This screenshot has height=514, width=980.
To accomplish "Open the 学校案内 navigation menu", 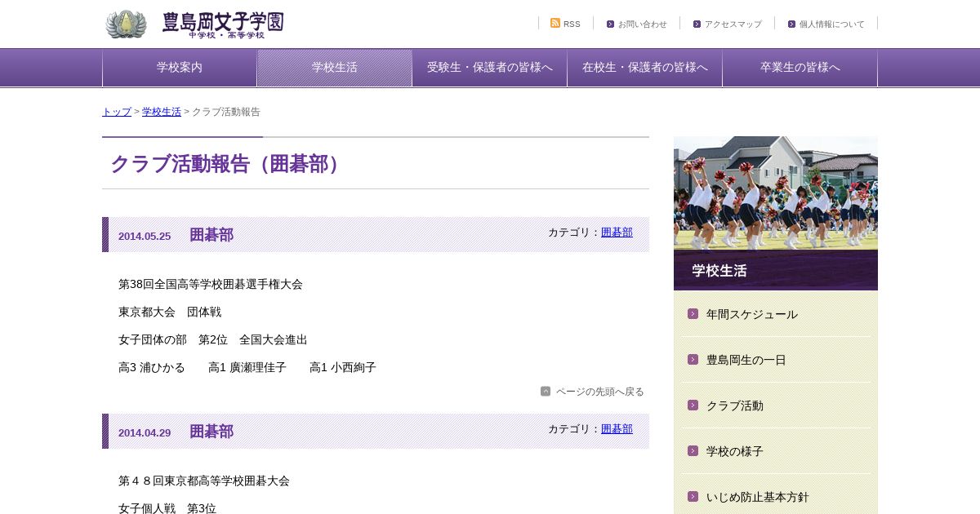I will pyautogui.click(x=180, y=68).
